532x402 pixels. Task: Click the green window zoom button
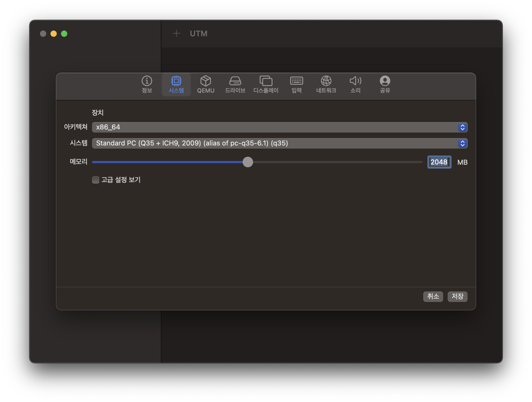pos(64,34)
